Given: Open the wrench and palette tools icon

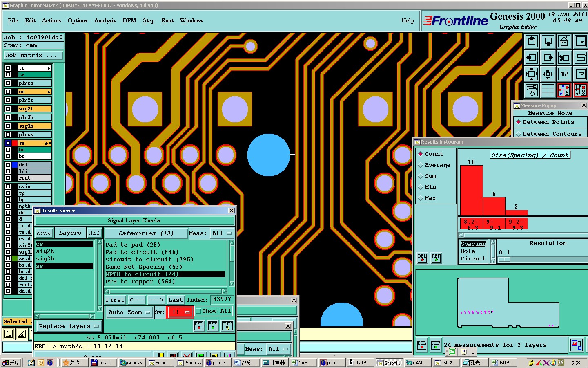Looking at the screenshot, I should [x=532, y=90].
